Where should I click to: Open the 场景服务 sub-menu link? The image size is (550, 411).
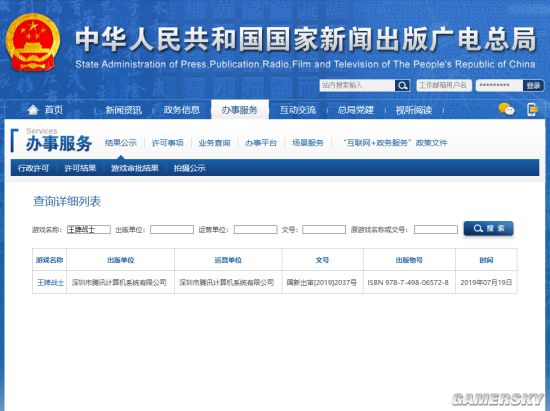pos(308,143)
